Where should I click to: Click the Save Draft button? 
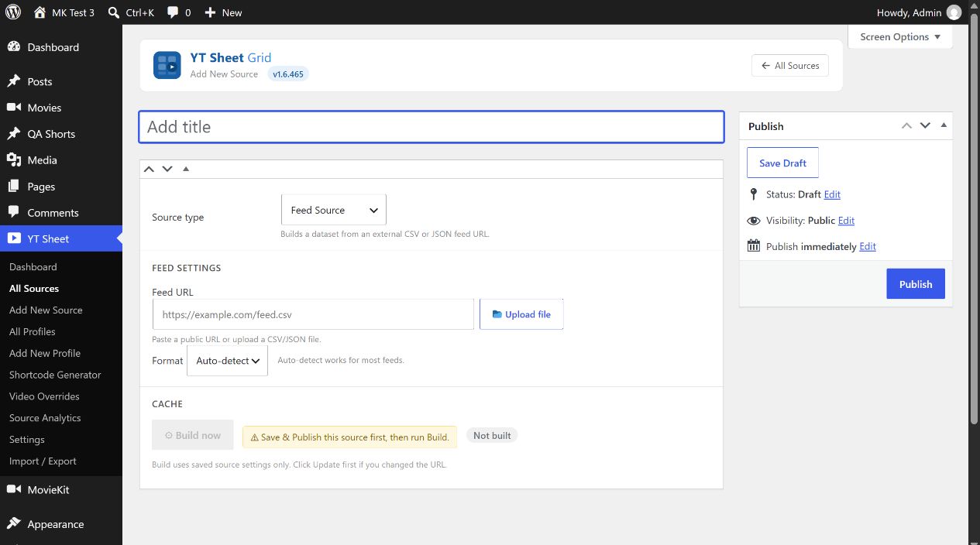[782, 163]
